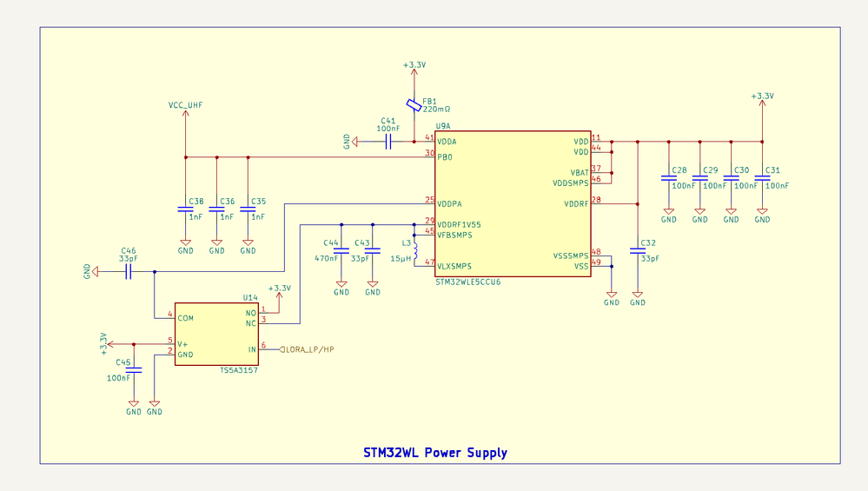
Task: Click the C31 reference label
Action: pos(772,170)
